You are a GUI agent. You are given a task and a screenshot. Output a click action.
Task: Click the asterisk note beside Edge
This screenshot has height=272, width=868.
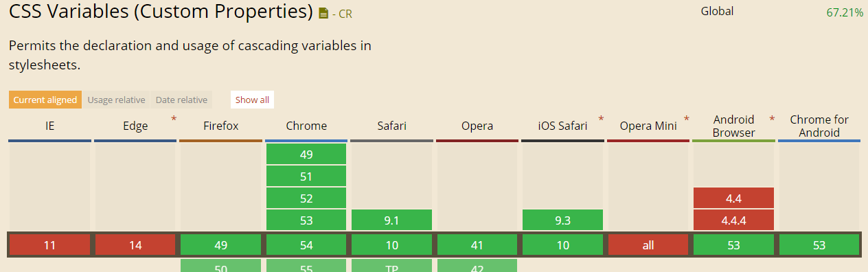click(174, 120)
